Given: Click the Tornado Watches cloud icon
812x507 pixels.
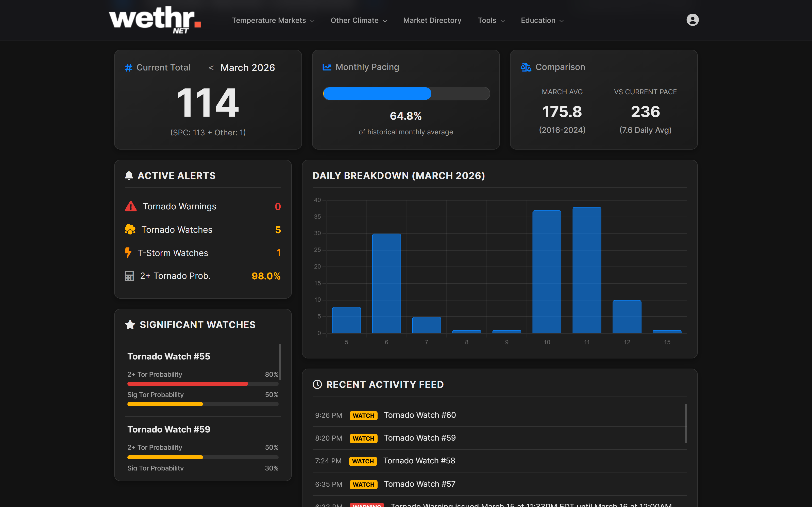Looking at the screenshot, I should click(x=130, y=229).
